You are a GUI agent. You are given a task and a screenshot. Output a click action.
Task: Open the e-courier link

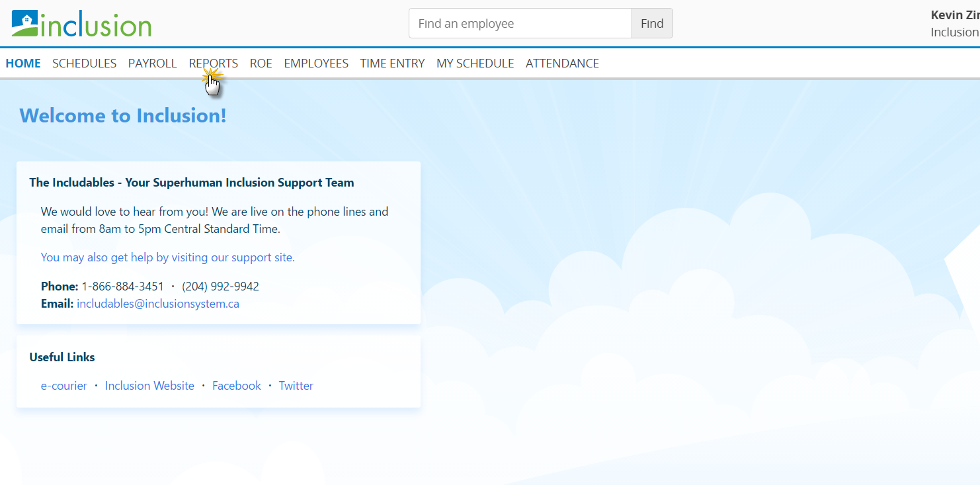(x=64, y=386)
